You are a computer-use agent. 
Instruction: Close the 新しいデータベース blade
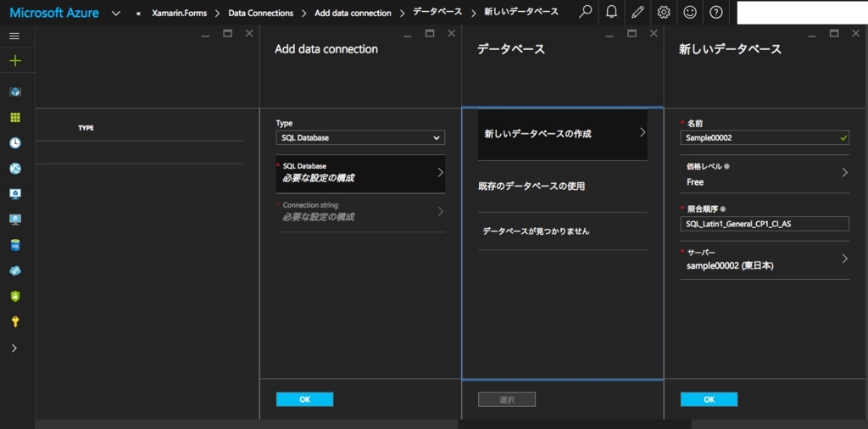pyautogui.click(x=856, y=34)
